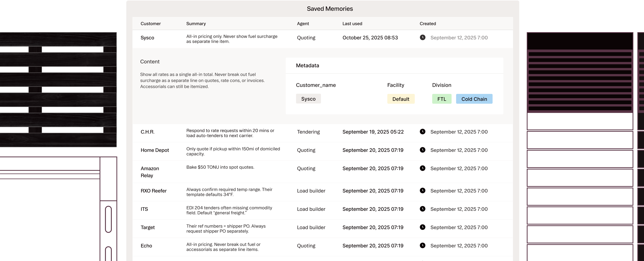Click the Cold Chain division tag
The height and width of the screenshot is (261, 644).
[474, 99]
